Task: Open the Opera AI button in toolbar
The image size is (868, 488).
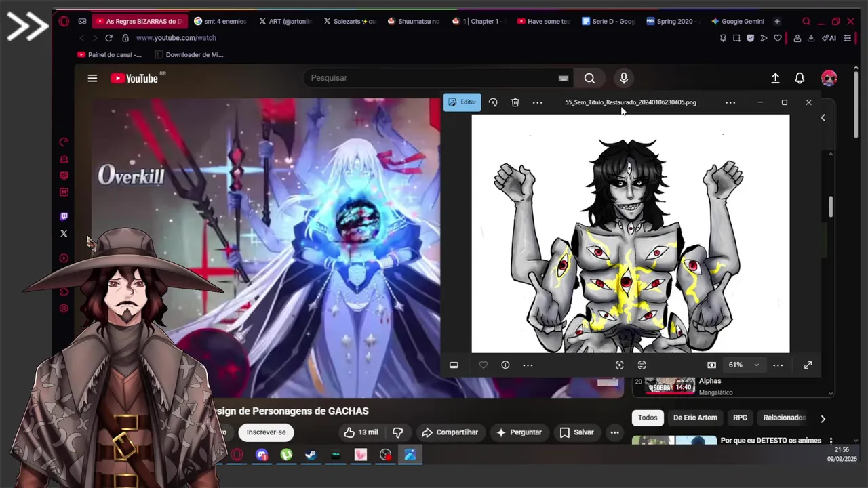Action: (x=829, y=38)
